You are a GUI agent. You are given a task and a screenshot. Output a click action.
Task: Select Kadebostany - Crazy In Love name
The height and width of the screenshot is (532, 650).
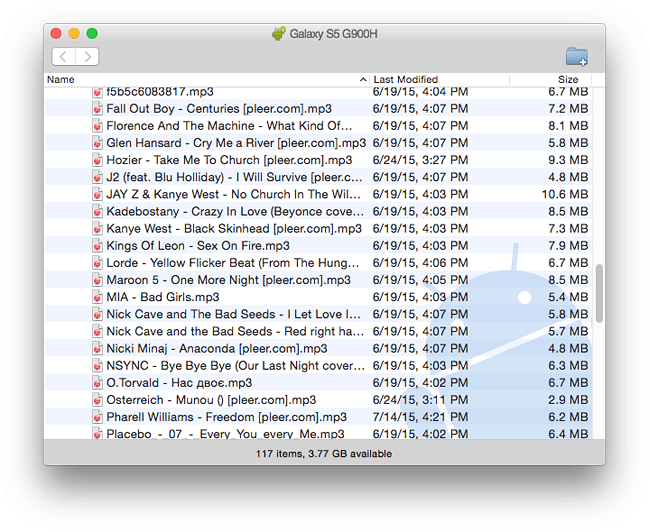click(235, 211)
